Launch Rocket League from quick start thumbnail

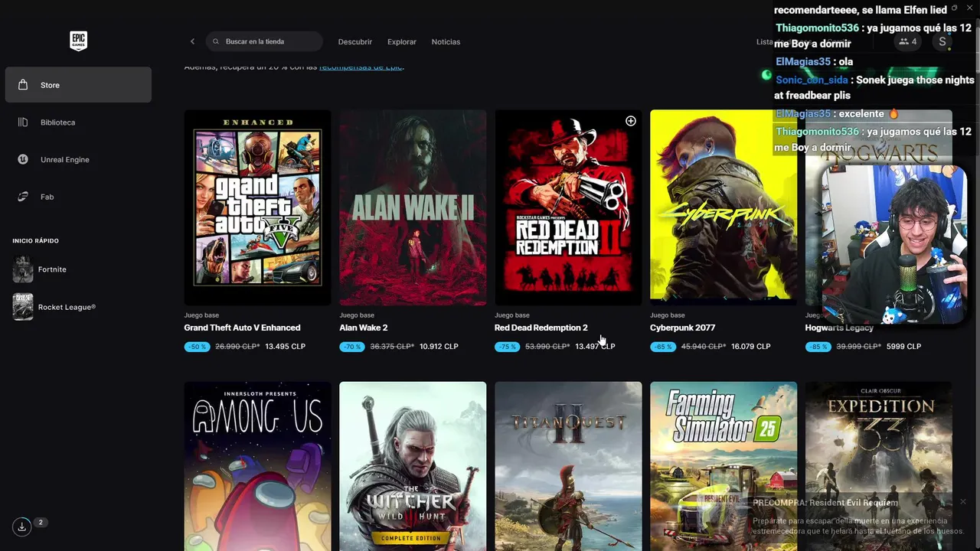23,307
